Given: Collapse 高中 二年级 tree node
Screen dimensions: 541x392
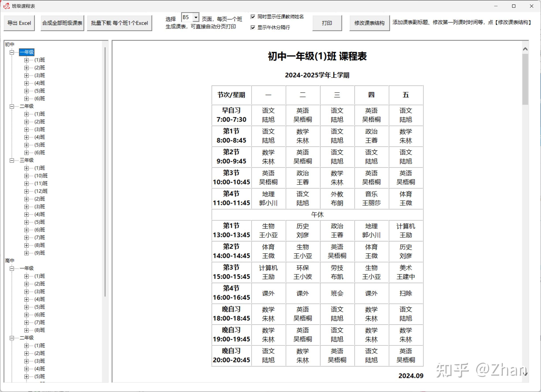Looking at the screenshot, I should pos(12,338).
